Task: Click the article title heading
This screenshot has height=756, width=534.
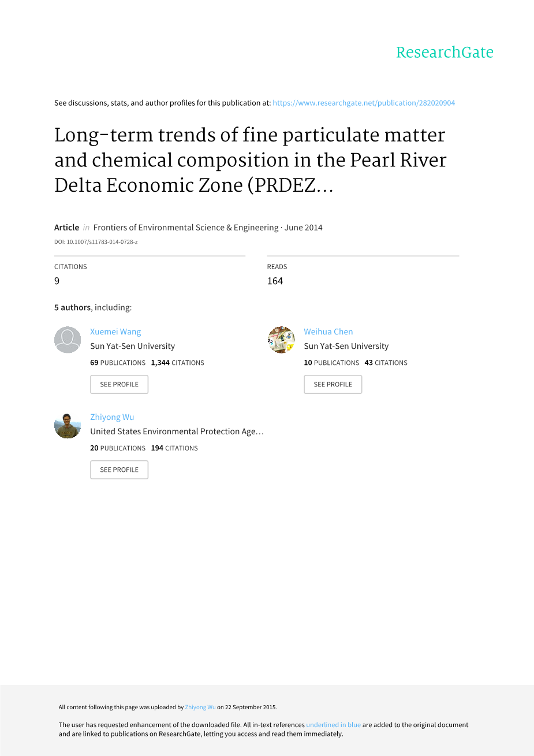Action: pos(250,160)
